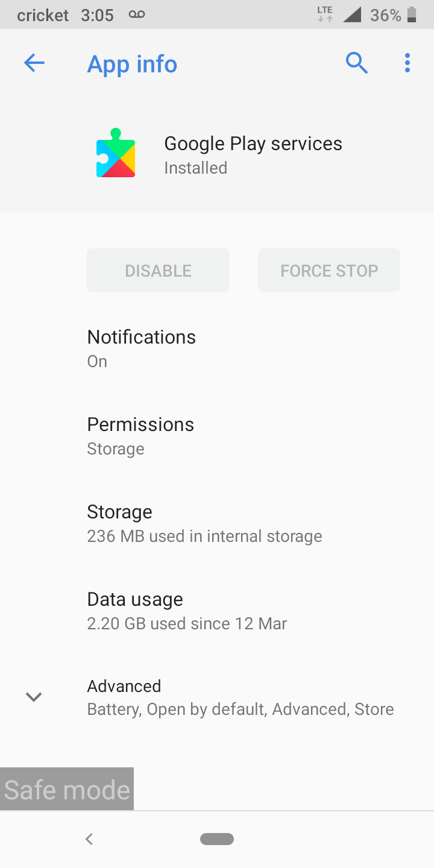The height and width of the screenshot is (868, 434).
Task: Open Data usage details
Action: point(187,610)
